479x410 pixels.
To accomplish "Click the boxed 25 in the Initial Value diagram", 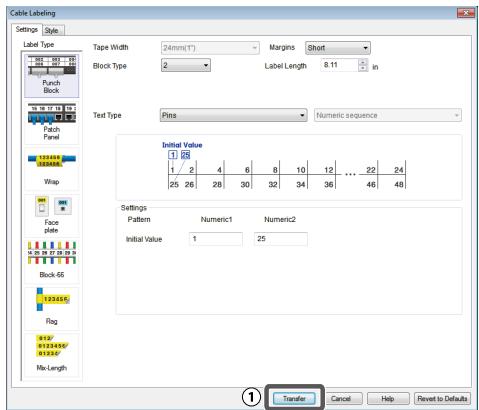I will [185, 155].
